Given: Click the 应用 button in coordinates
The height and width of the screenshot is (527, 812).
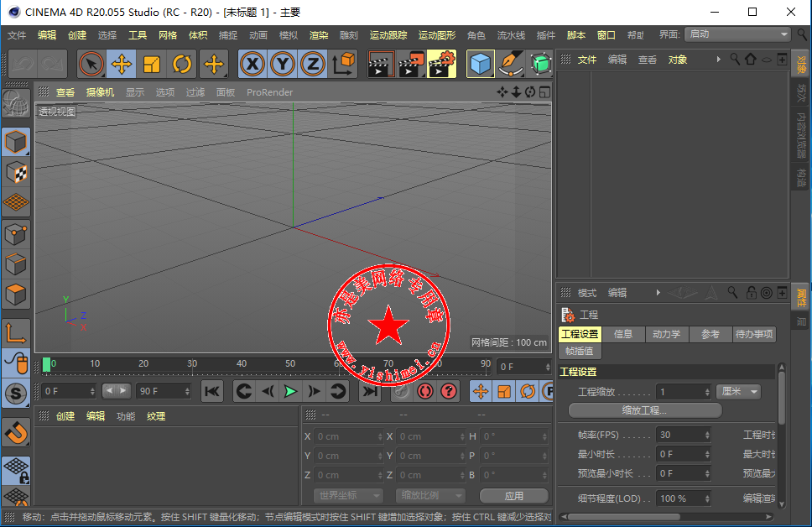Looking at the screenshot, I should [513, 496].
